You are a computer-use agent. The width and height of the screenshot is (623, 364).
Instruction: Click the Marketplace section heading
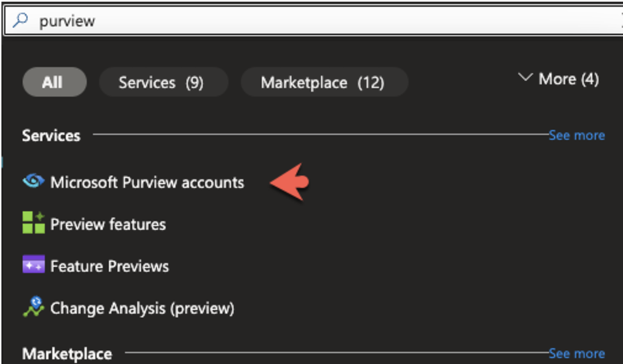point(67,354)
